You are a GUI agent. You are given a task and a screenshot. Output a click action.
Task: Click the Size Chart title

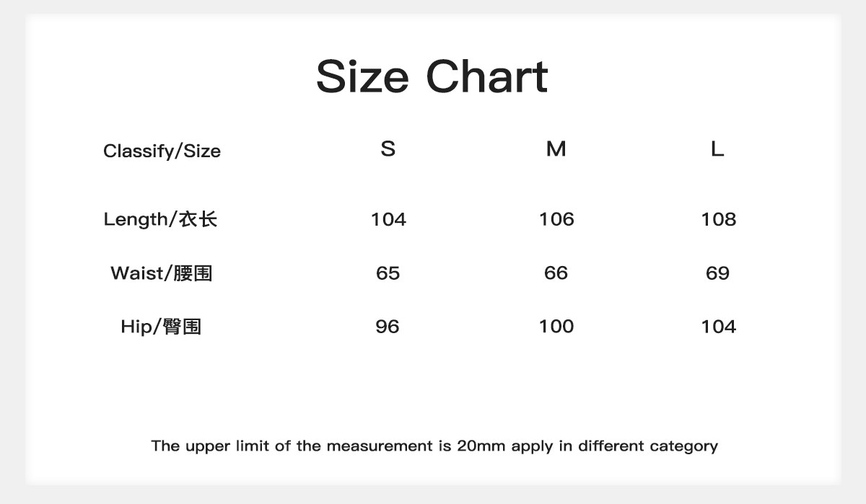432,76
